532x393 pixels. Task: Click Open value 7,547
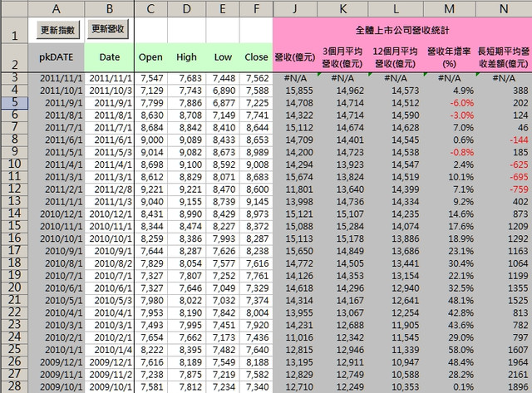pyautogui.click(x=150, y=78)
